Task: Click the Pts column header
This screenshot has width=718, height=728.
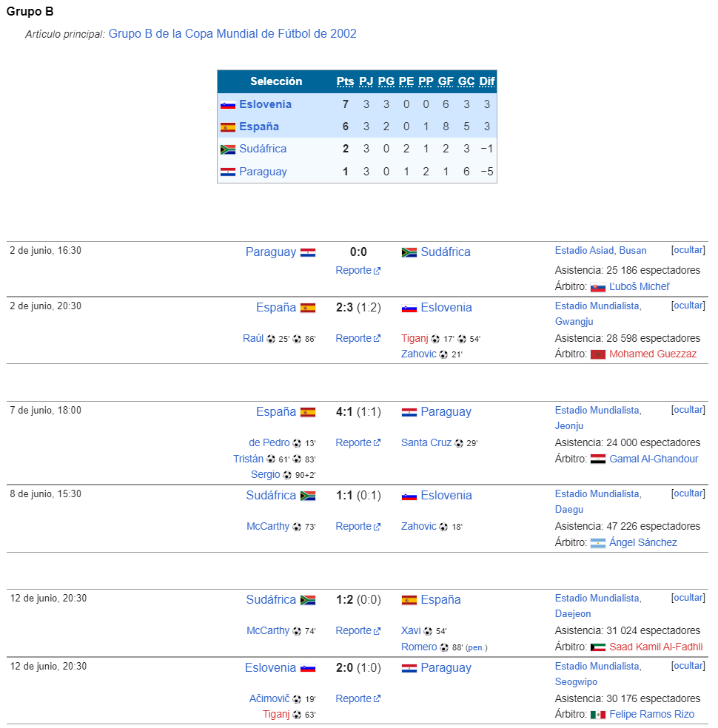Action: (x=345, y=81)
